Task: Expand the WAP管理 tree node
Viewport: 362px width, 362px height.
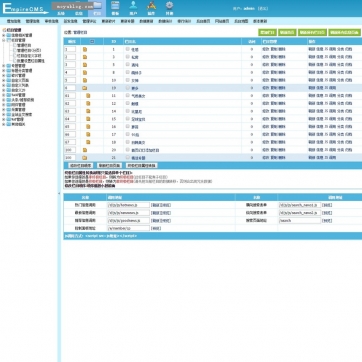Action: click(x=4, y=119)
